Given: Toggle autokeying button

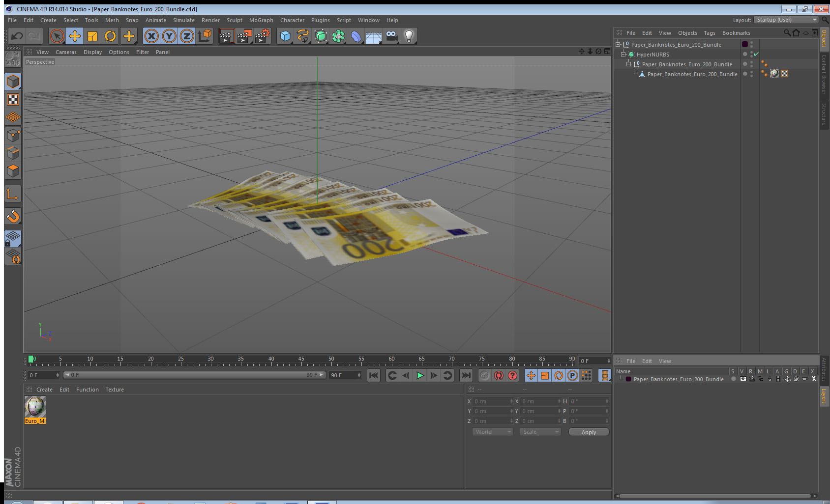Looking at the screenshot, I should (x=499, y=375).
